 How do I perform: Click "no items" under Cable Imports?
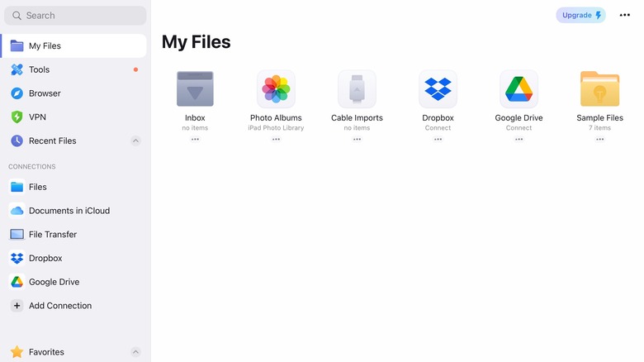[x=357, y=128]
